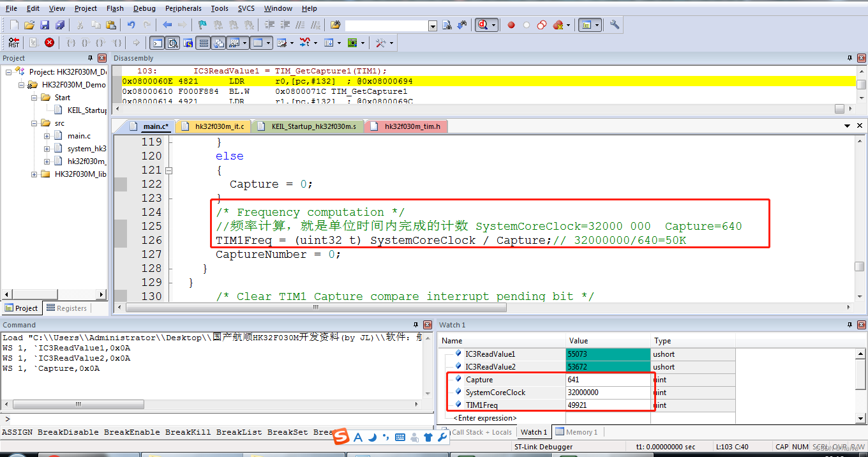Save the current file
Image resolution: width=868 pixels, height=457 pixels.
[x=45, y=25]
